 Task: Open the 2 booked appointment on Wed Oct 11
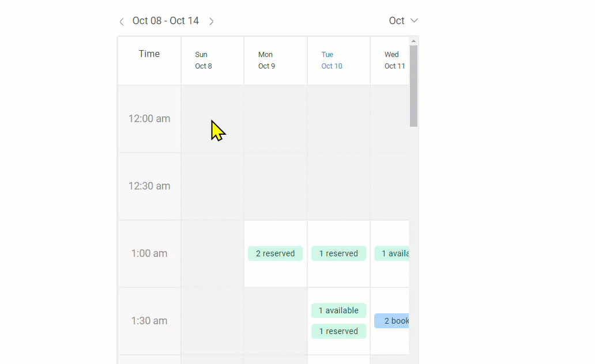pos(393,321)
